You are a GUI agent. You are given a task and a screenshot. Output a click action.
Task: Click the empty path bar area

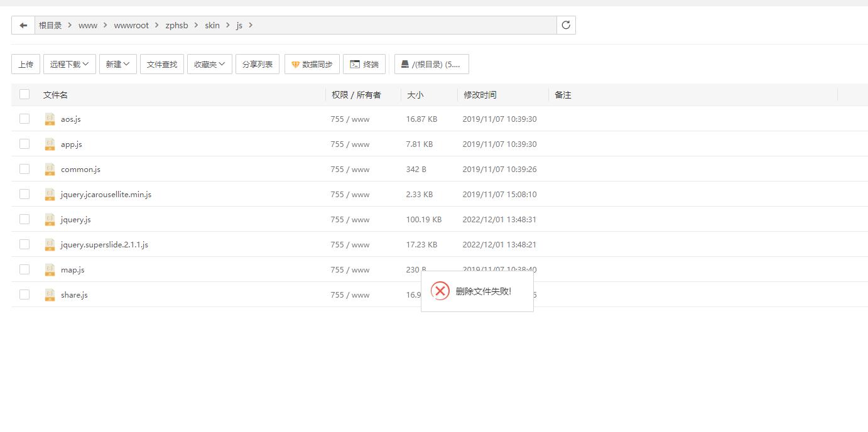tap(405, 25)
